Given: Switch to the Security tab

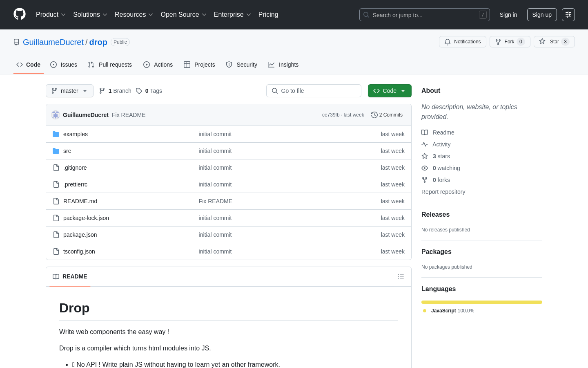Looking at the screenshot, I should [x=242, y=65].
